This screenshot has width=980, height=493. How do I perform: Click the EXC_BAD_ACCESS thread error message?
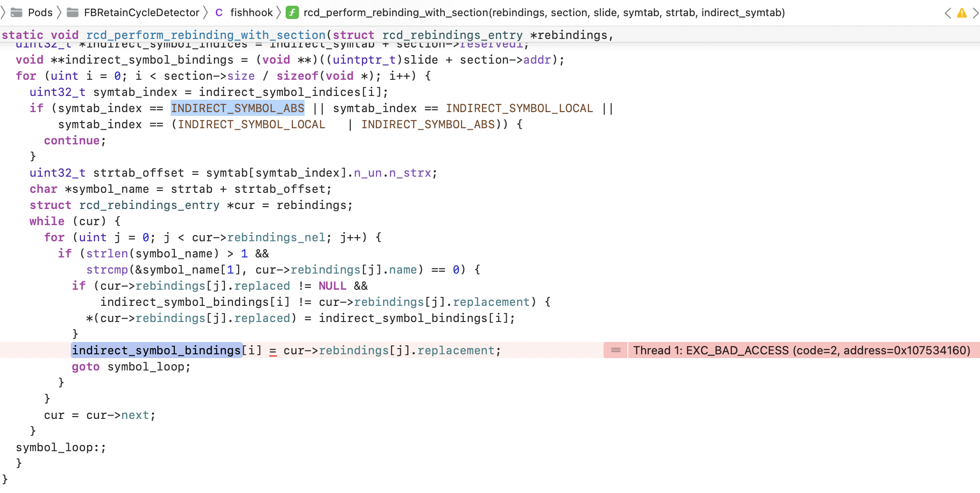click(802, 351)
